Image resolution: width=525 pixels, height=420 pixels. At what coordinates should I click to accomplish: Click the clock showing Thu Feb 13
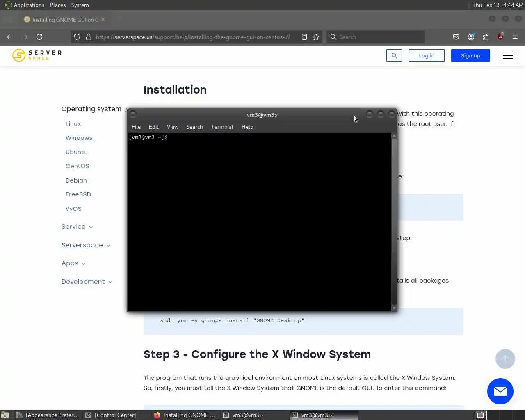tap(498, 5)
